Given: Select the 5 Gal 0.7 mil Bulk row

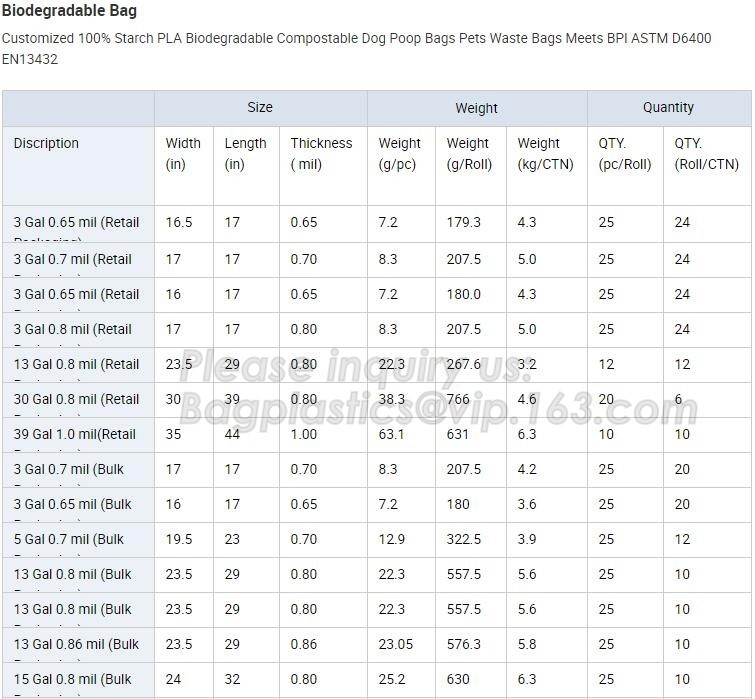Looking at the screenshot, I should coord(377,540).
